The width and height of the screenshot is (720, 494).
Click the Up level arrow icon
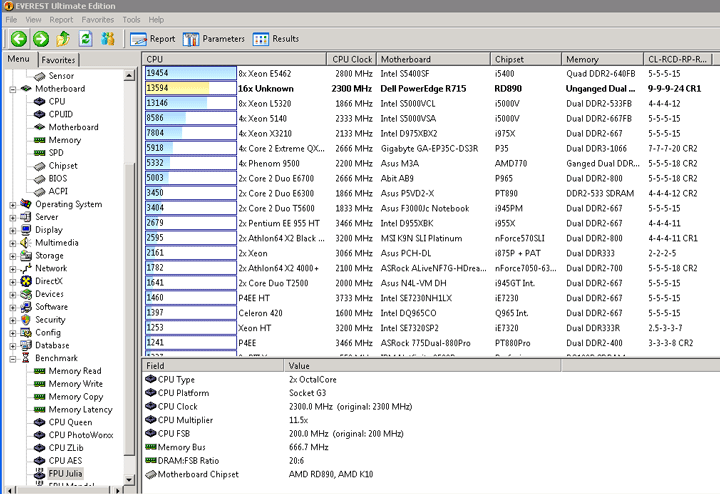(63, 39)
